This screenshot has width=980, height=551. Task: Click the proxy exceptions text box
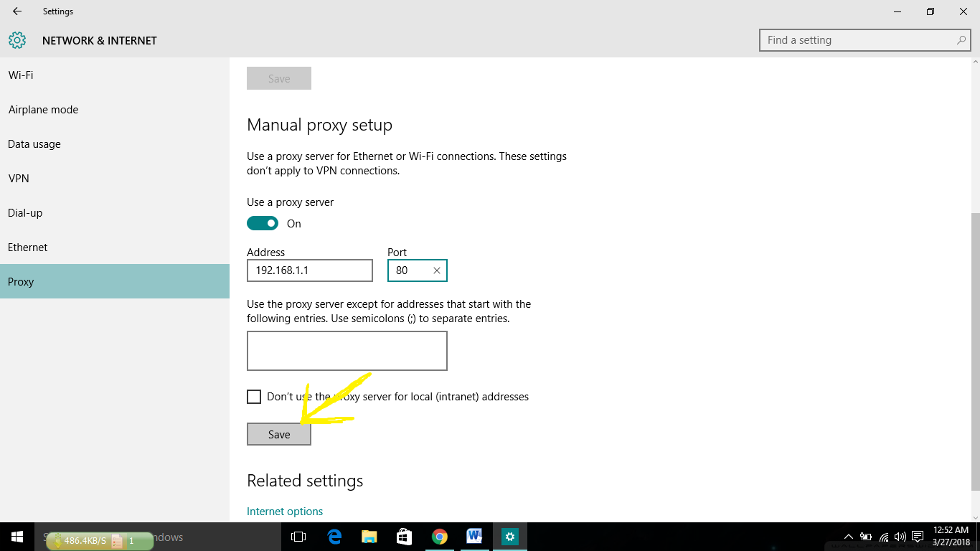coord(347,351)
